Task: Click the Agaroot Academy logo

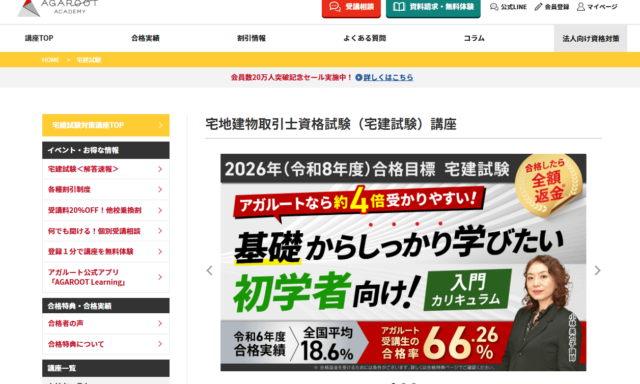Action: pyautogui.click(x=57, y=7)
